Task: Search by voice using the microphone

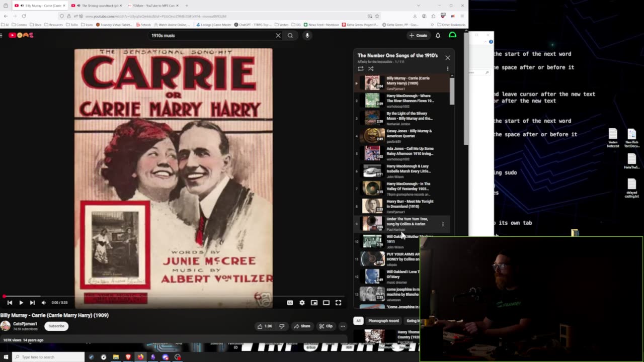Action: (307, 36)
